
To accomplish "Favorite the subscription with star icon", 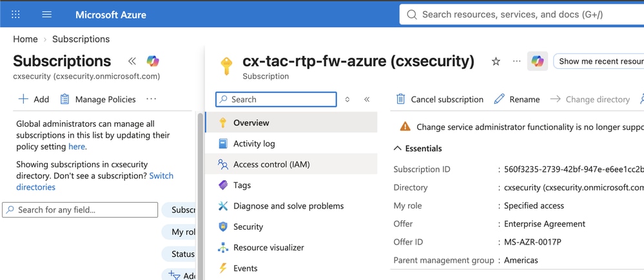I will tap(496, 62).
